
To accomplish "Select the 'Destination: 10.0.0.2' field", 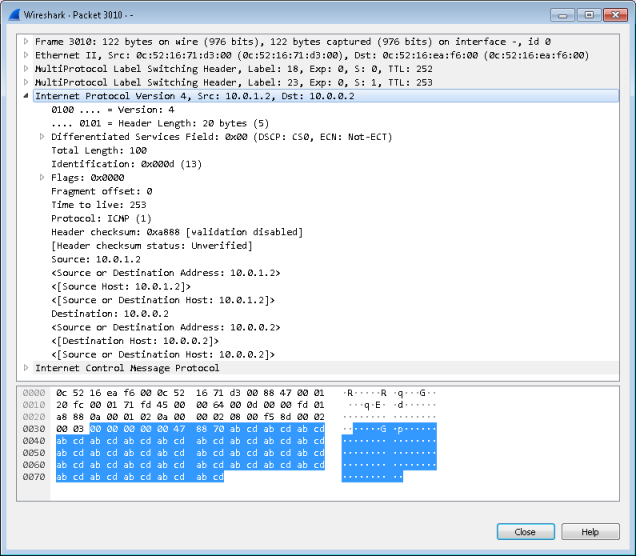I will (110, 313).
